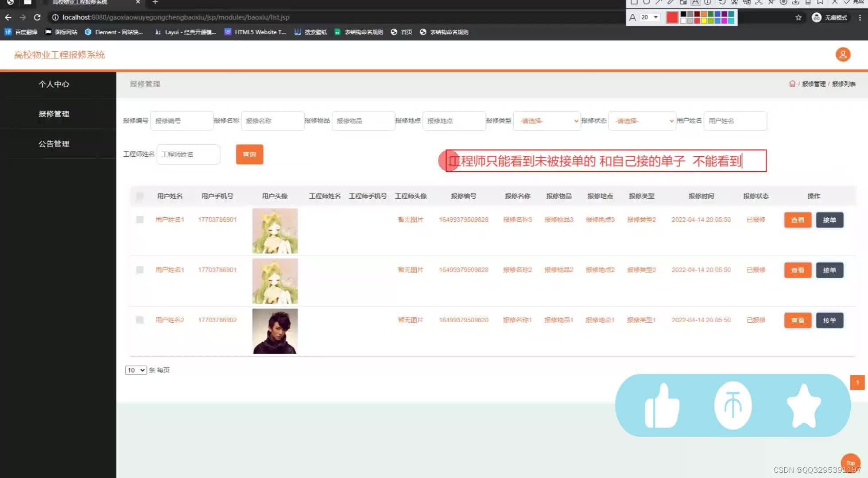Image resolution: width=868 pixels, height=478 pixels.
Task: Click the home icon in the breadcrumb
Action: 792,84
